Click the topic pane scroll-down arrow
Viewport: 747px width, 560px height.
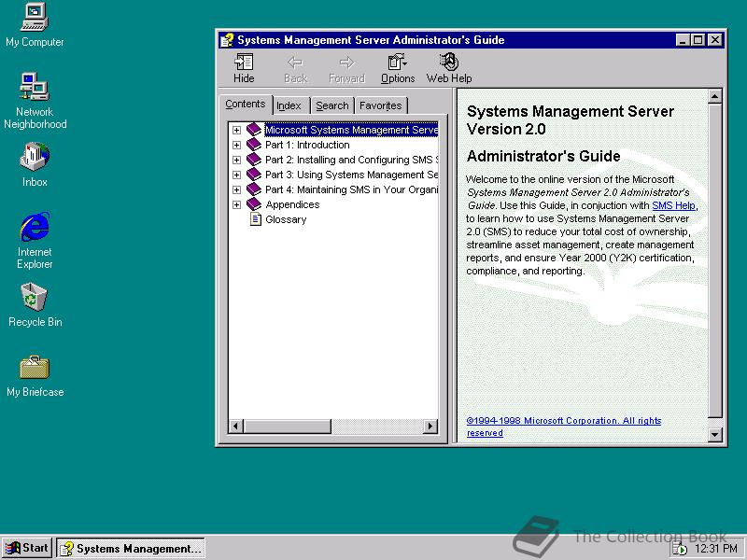tap(715, 434)
